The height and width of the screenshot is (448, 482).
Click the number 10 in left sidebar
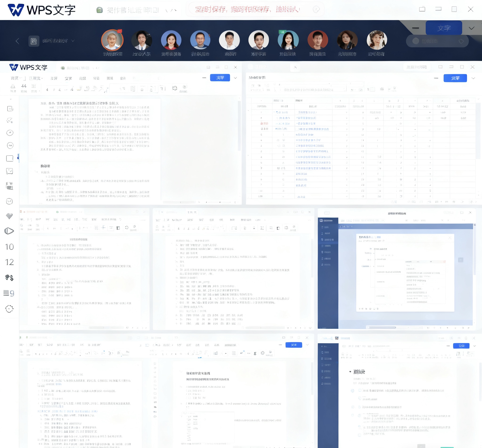click(x=9, y=247)
